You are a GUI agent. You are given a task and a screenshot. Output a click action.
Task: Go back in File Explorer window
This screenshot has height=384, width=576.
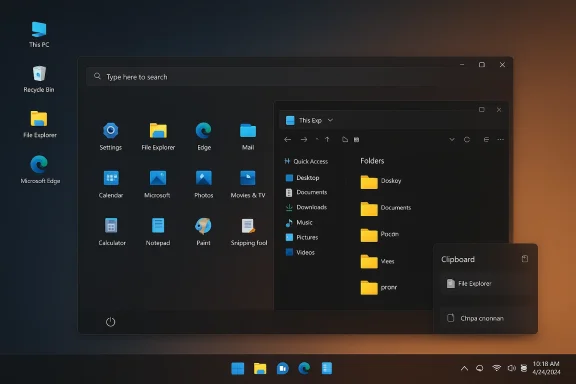click(288, 140)
